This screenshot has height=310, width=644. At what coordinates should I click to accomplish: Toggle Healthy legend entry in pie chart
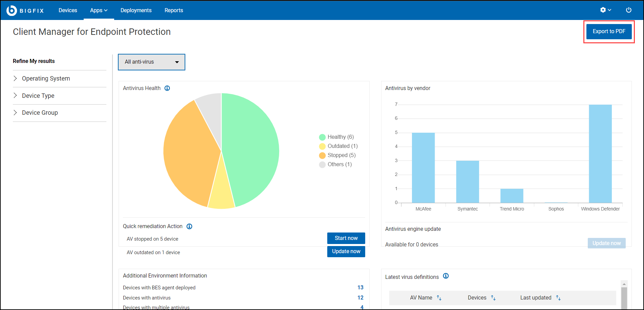coord(337,137)
